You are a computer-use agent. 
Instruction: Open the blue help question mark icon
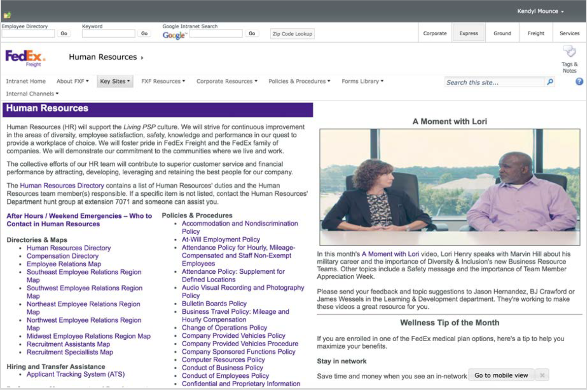pyautogui.click(x=578, y=81)
